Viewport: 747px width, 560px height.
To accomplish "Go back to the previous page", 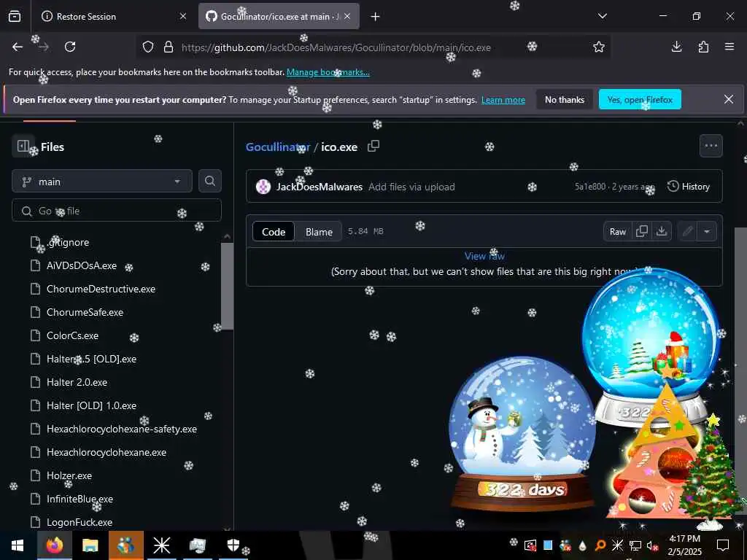I will 18,47.
